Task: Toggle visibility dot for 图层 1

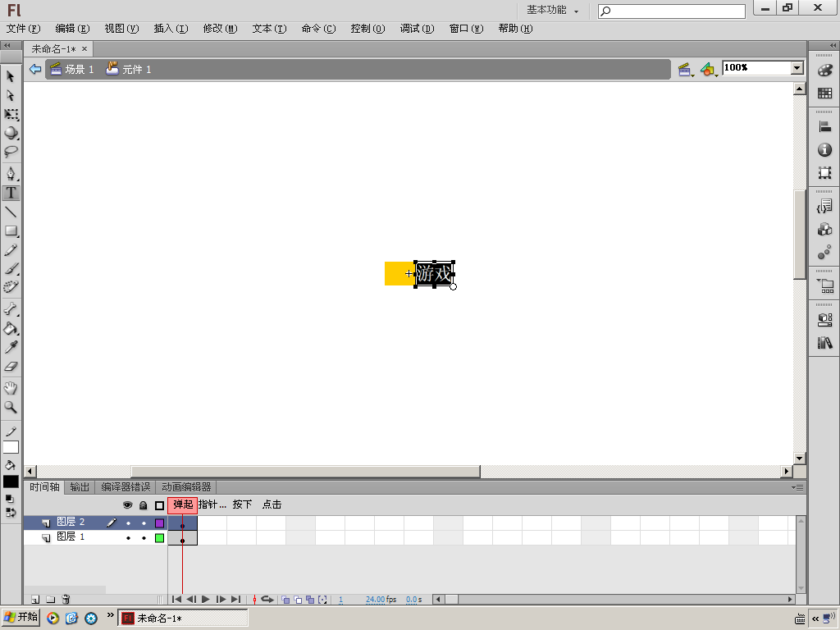Action: (128, 538)
